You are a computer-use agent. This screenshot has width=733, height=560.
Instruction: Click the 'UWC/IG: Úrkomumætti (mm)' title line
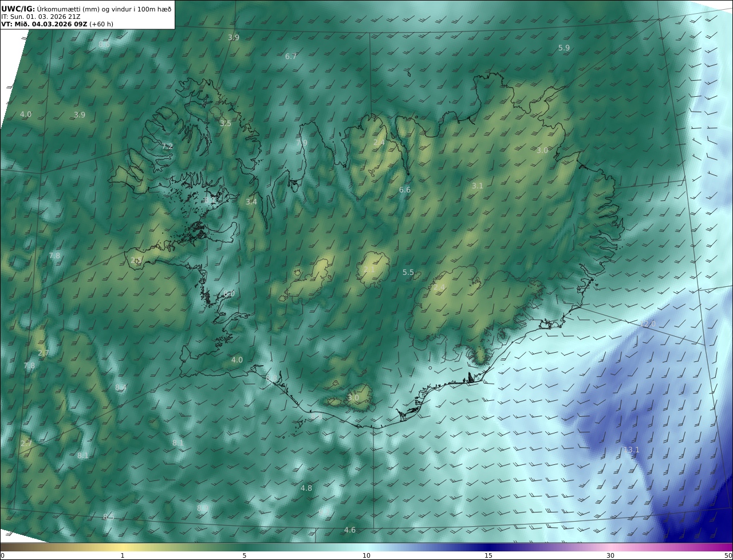[x=86, y=9]
